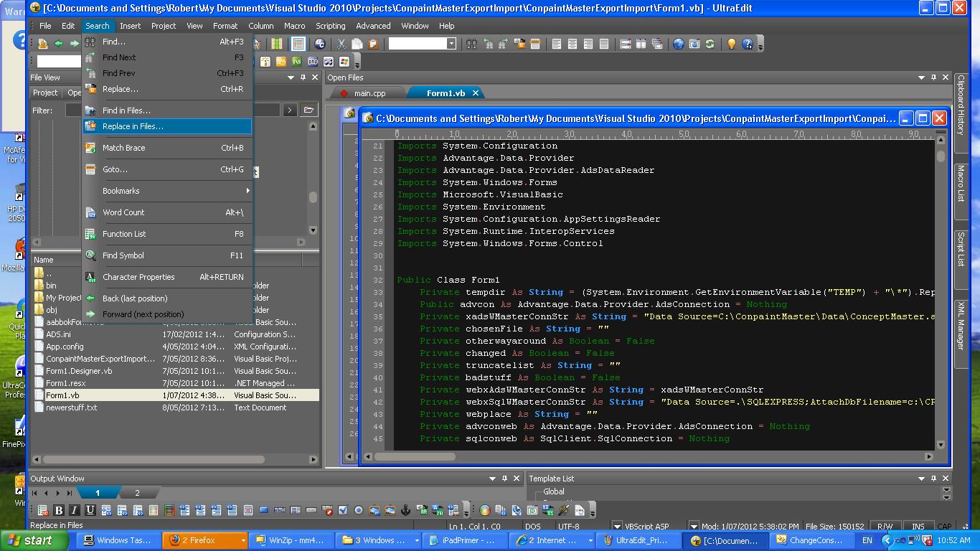Click the Underline HTML formatting icon
Viewport: 980px width, 551px height.
[90, 510]
